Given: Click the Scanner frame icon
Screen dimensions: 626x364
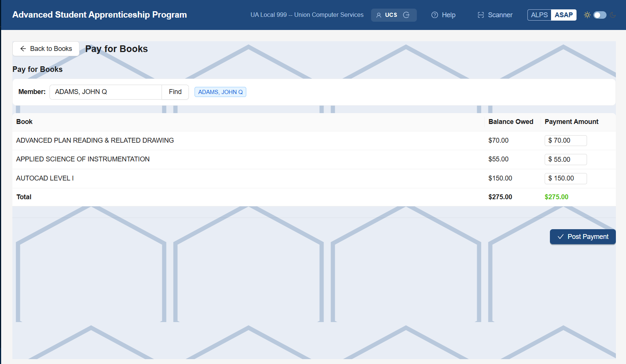Looking at the screenshot, I should 481,15.
